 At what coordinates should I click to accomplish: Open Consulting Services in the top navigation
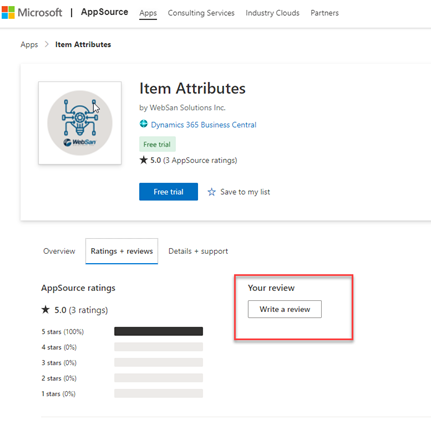(x=201, y=13)
